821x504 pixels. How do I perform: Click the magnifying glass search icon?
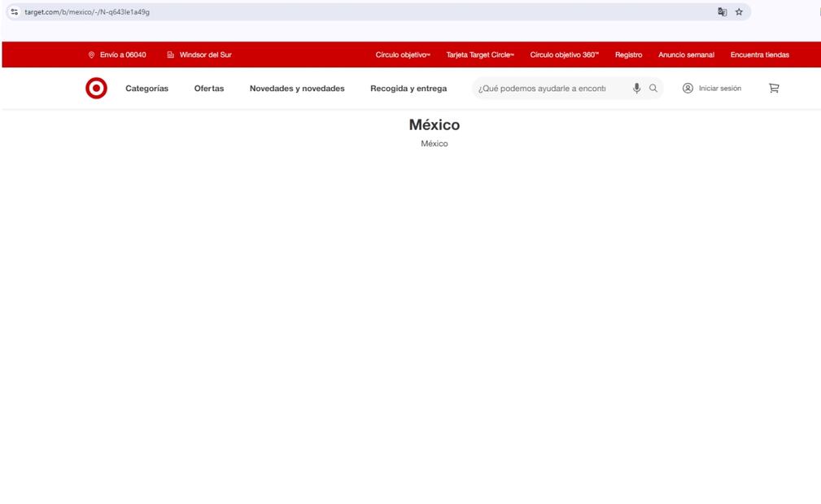coord(653,88)
